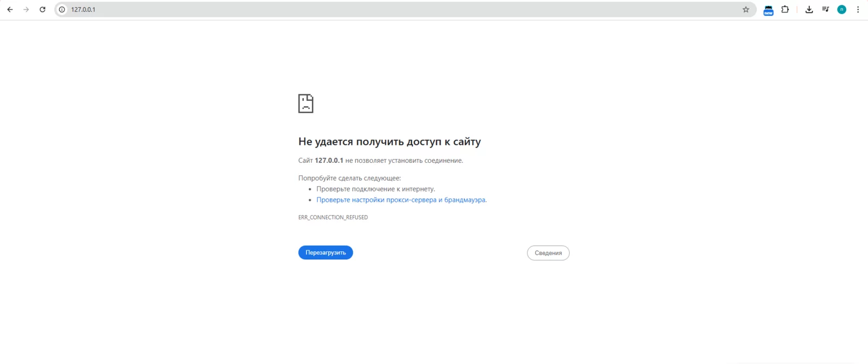Click the sad page error icon
Screen dimensions: 868x364
pos(306,104)
